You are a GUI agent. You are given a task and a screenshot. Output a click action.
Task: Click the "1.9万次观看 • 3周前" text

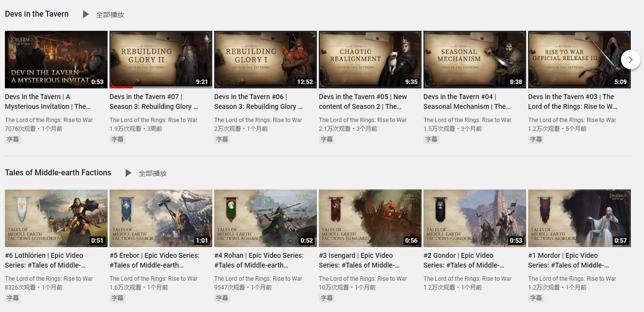pyautogui.click(x=136, y=129)
